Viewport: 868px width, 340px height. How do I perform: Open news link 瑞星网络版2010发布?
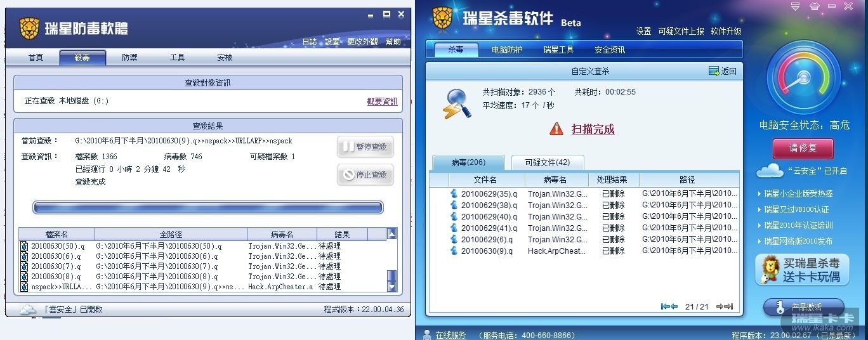point(798,241)
